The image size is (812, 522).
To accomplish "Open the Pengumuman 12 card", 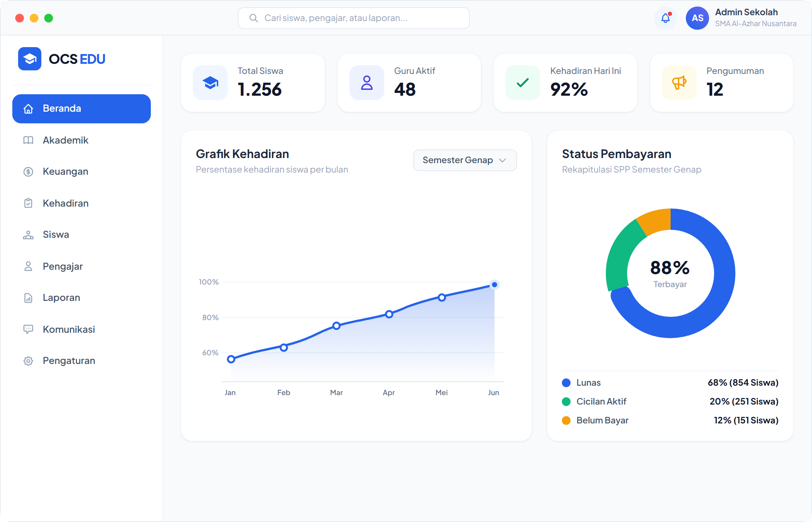I will [x=722, y=83].
